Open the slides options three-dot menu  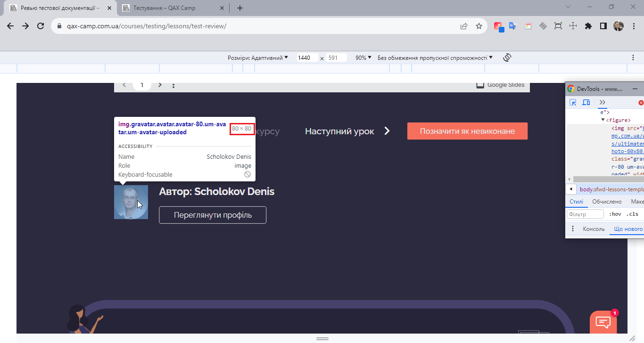tap(173, 85)
